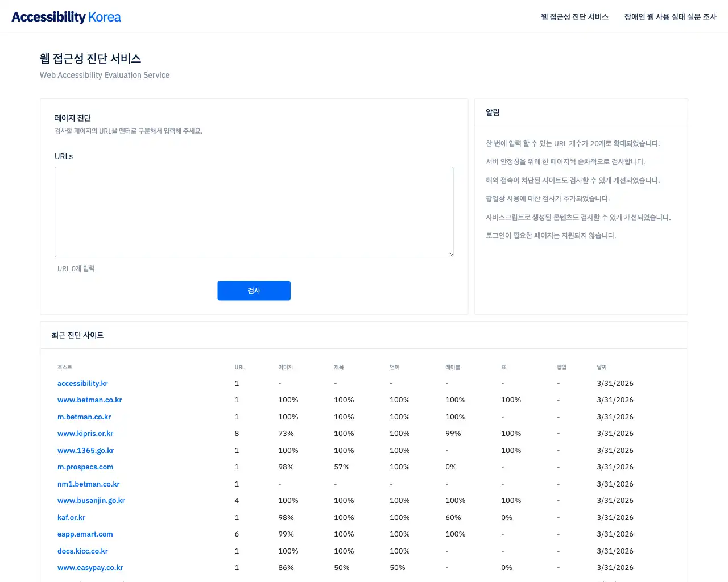The image size is (728, 582).
Task: Open 장애인 웹 사용 실태 설문 조사 menu
Action: pyautogui.click(x=670, y=17)
